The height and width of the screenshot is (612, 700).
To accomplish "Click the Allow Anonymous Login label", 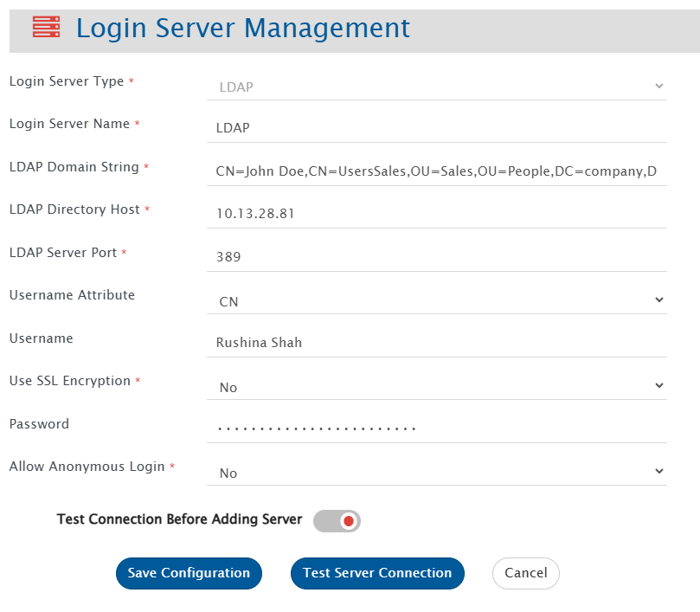I will (87, 467).
